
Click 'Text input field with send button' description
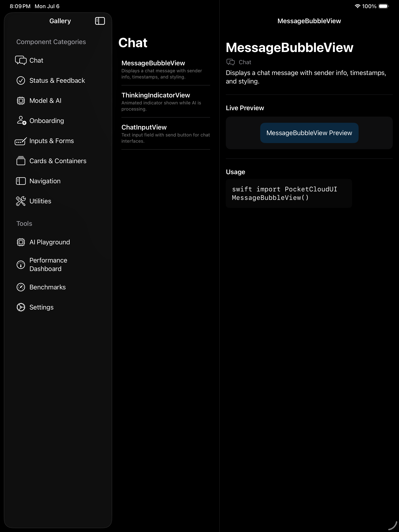coord(165,138)
